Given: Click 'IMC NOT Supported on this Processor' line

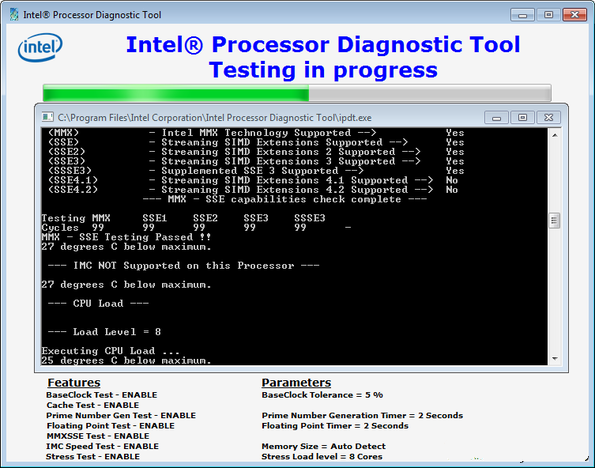Looking at the screenshot, I should (184, 265).
